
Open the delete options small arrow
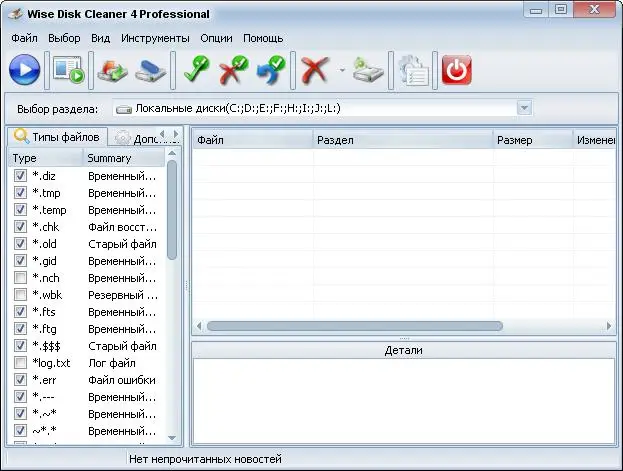pos(342,70)
